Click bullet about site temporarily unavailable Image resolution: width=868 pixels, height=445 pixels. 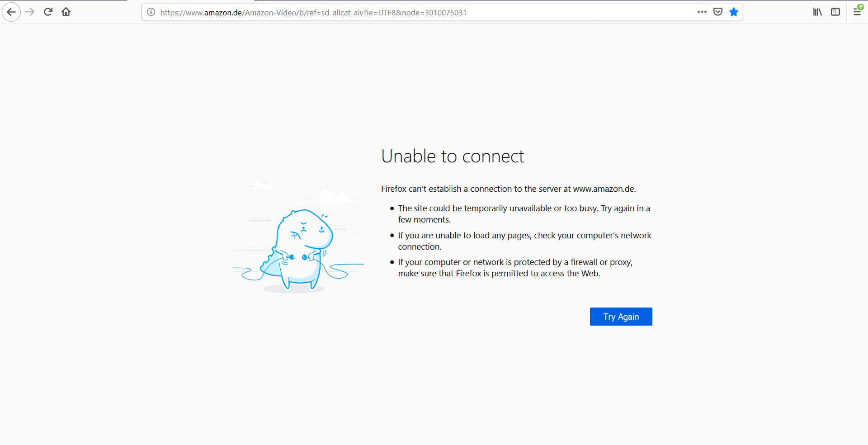pyautogui.click(x=524, y=214)
